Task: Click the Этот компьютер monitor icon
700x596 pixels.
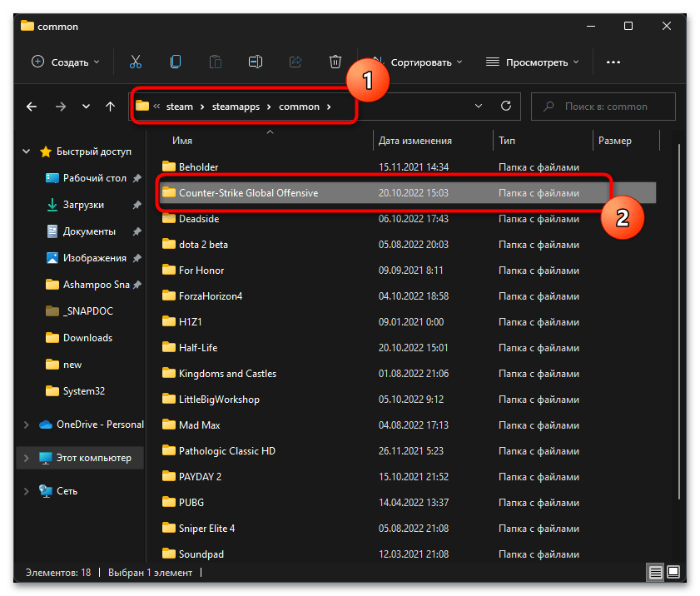Action: coord(46,458)
